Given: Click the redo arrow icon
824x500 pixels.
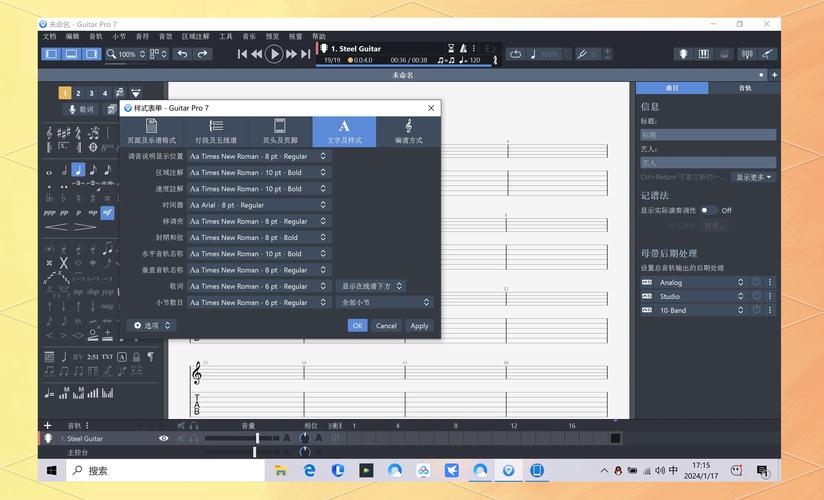Looking at the screenshot, I should click(202, 54).
